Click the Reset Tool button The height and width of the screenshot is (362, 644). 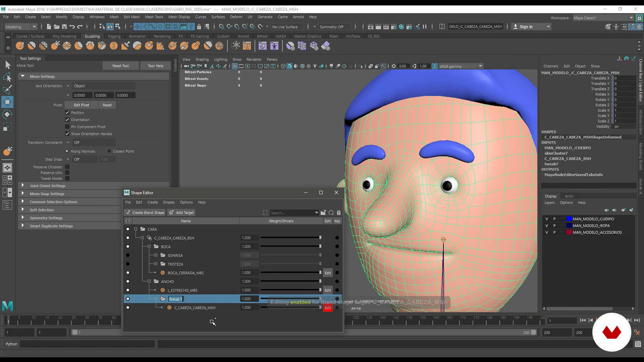[120, 66]
